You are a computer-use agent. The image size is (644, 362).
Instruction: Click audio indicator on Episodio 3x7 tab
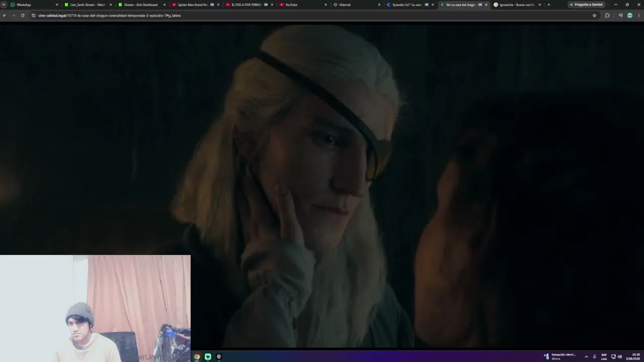coord(427,5)
